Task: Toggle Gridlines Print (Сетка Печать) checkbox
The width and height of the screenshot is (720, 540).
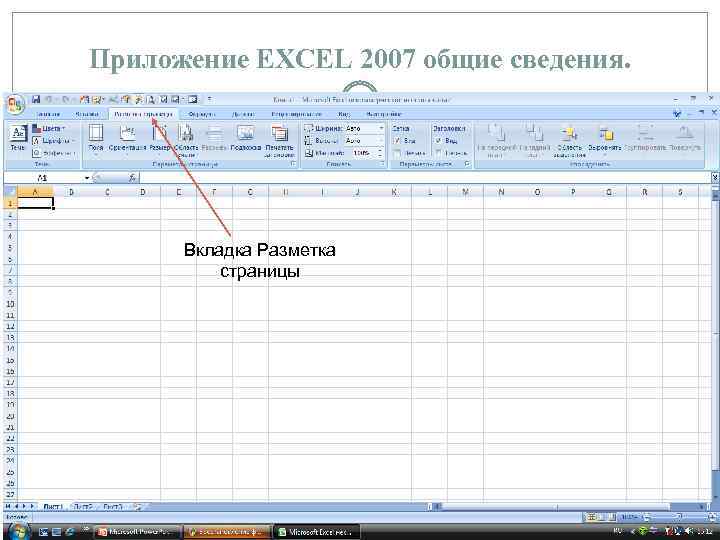Action: tap(397, 152)
